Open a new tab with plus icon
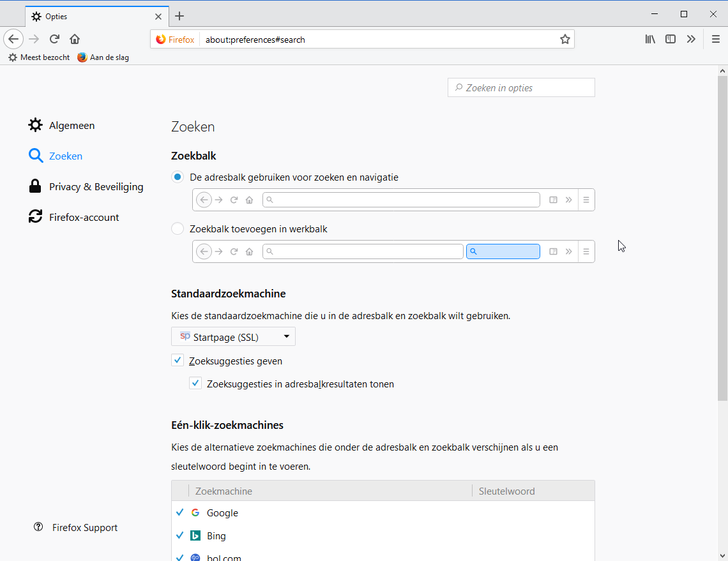This screenshot has width=728, height=561. 179,16
